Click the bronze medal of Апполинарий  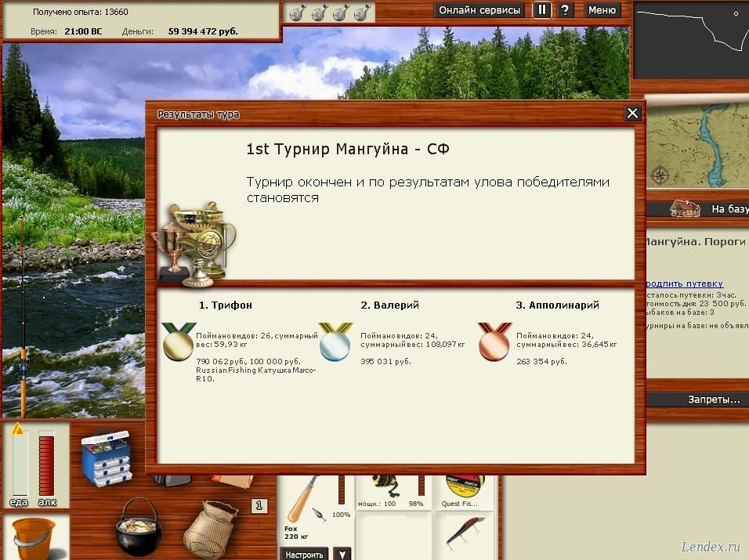click(x=494, y=341)
